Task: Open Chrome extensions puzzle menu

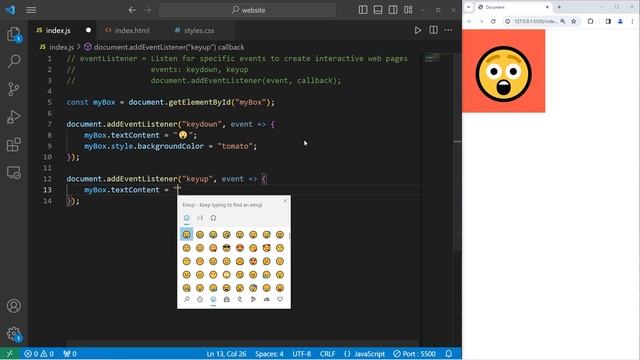Action: tap(590, 21)
